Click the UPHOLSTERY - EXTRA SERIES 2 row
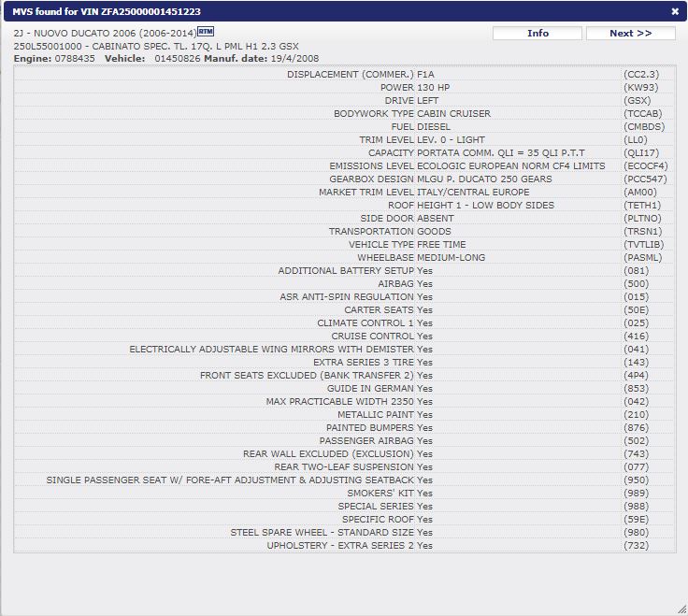The image size is (688, 616). 350,545
